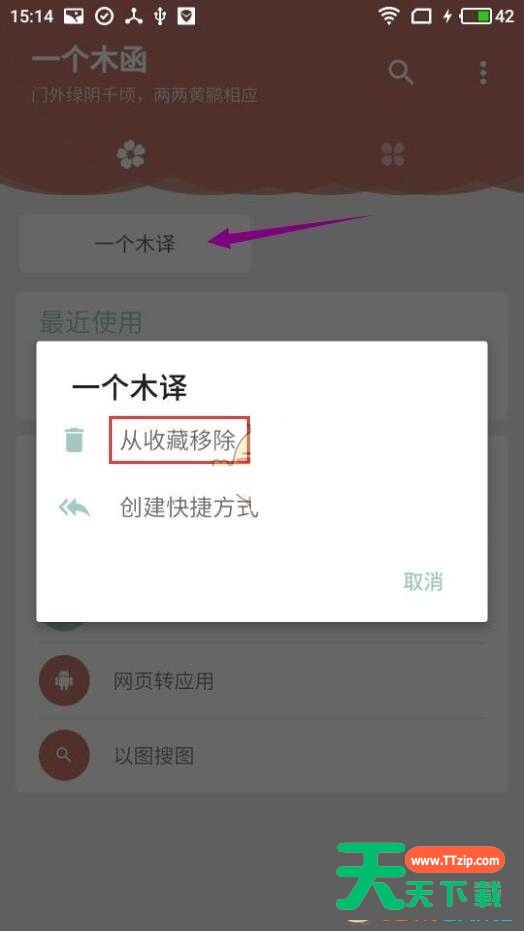Tap the USB icon in status bar
Viewport: 524px width, 931px height.
pyautogui.click(x=160, y=16)
